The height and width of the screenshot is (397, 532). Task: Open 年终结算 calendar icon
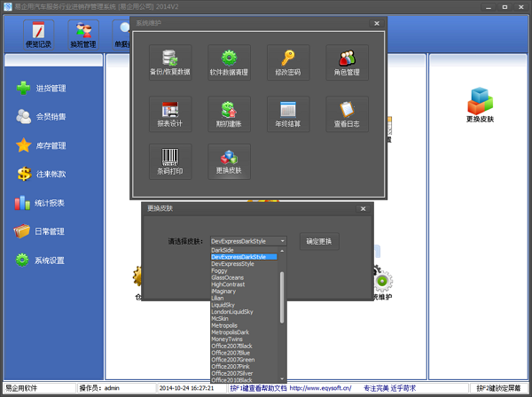(x=288, y=114)
